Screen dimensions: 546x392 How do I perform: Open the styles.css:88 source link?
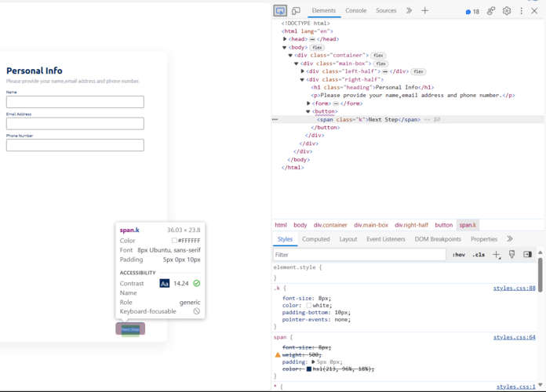coord(515,288)
